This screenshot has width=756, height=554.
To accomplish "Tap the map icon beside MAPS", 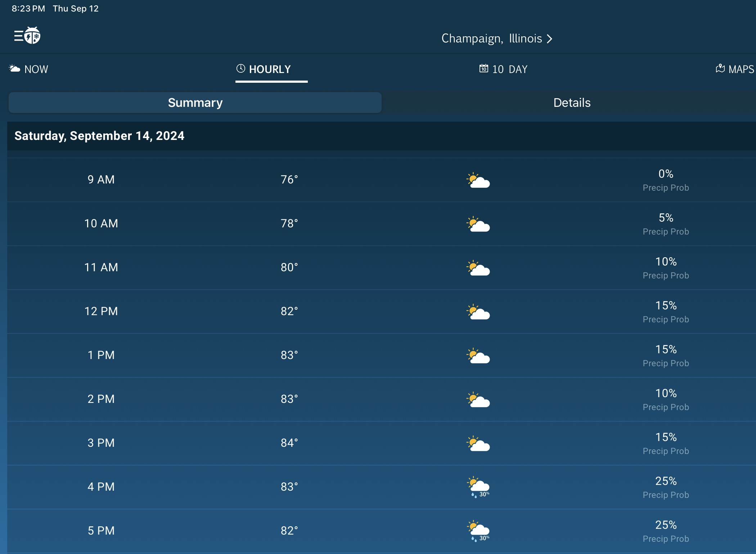I will [x=720, y=68].
